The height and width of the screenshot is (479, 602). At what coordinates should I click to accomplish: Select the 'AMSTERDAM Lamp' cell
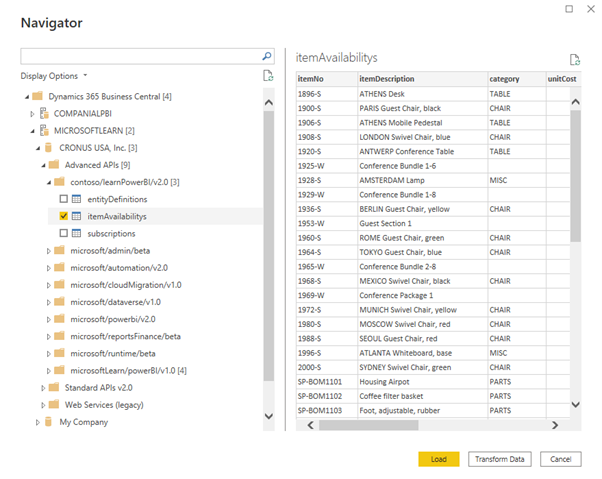[x=423, y=180]
